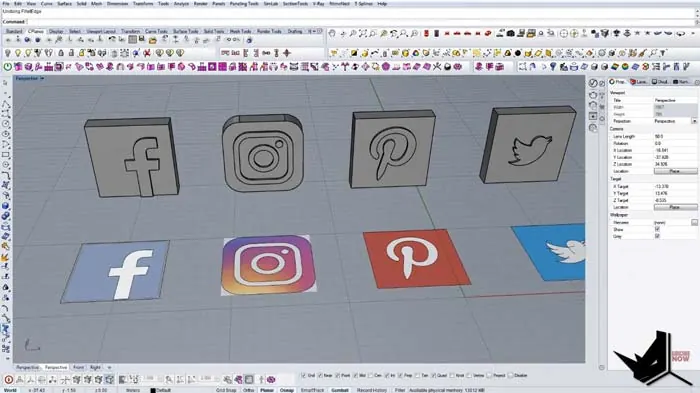The height and width of the screenshot is (393, 700).
Task: Open the Default layer selector in status bar
Action: pyautogui.click(x=163, y=390)
